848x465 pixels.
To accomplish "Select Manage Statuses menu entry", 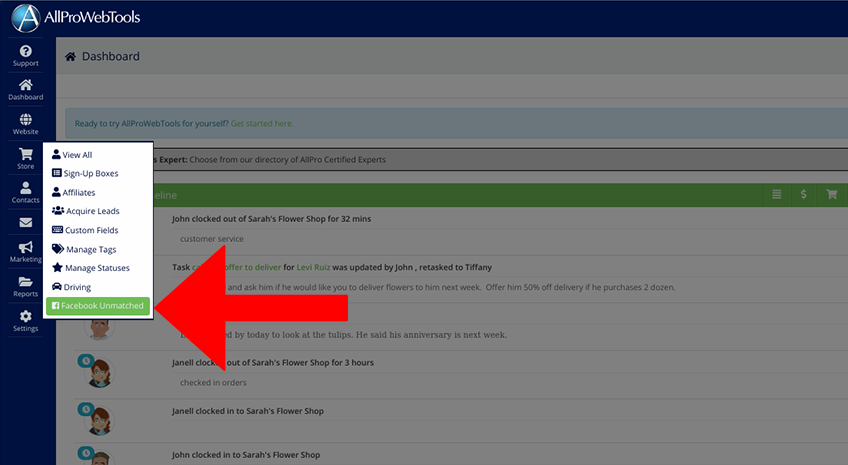I will pos(91,268).
